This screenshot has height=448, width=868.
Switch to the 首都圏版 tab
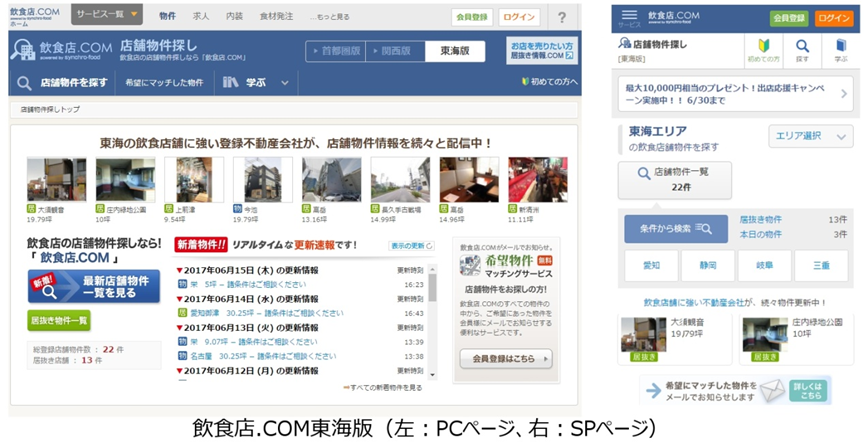[x=335, y=51]
